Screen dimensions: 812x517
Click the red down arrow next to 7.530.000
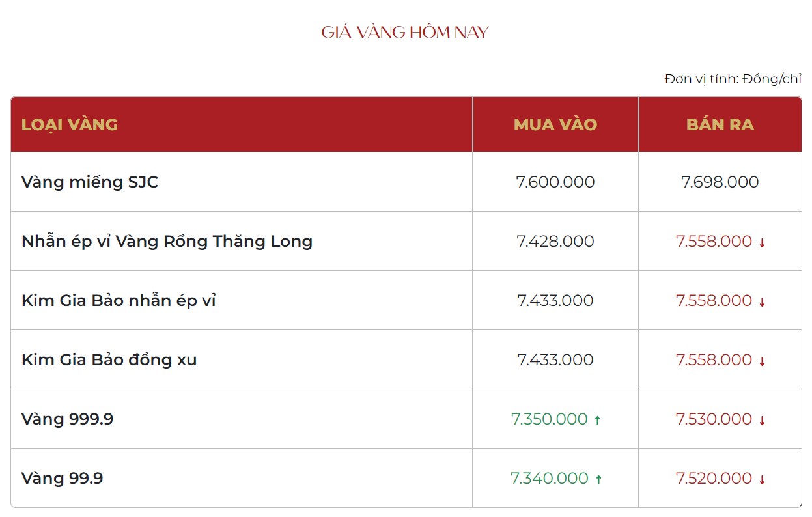tap(762, 420)
